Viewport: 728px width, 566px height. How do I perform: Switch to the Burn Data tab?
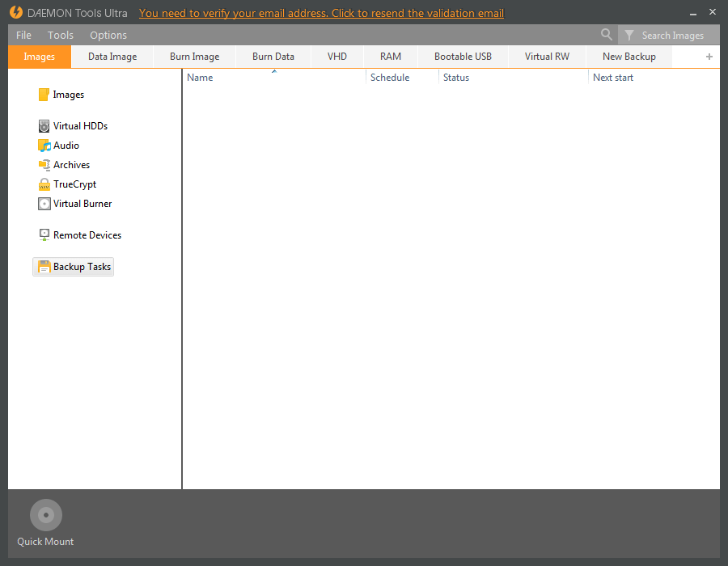[273, 56]
